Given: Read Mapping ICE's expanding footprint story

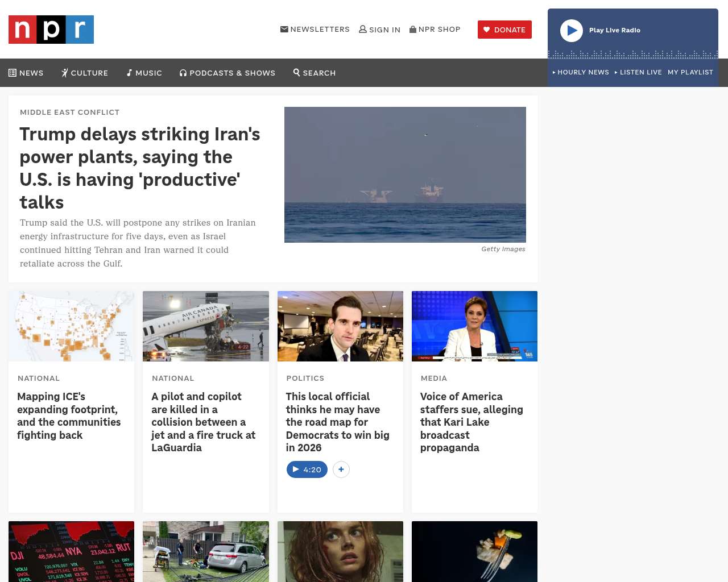Looking at the screenshot, I should (x=69, y=415).
